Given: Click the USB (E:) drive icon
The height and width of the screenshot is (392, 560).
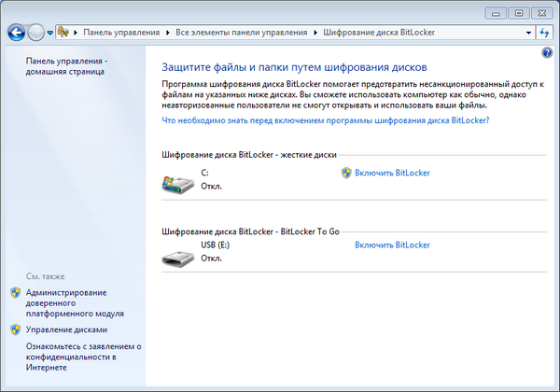Looking at the screenshot, I should 178,259.
